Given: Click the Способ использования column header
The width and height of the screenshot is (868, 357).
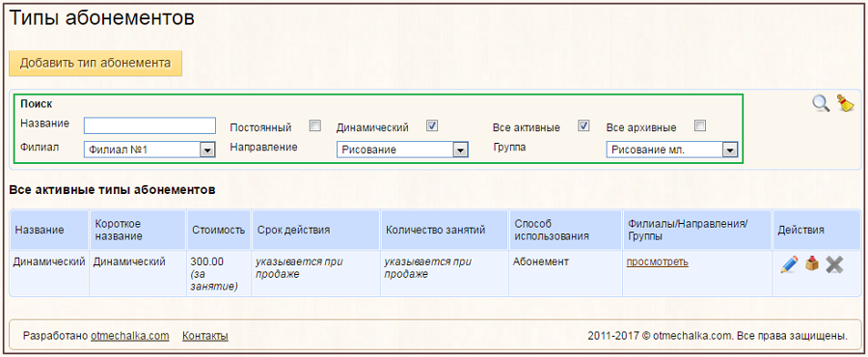Looking at the screenshot, I should (565, 230).
